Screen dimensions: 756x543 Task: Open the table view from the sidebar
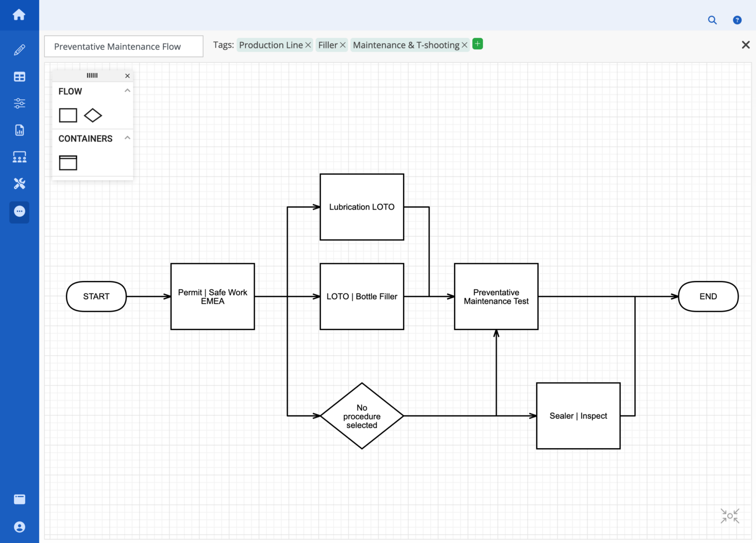pyautogui.click(x=19, y=77)
